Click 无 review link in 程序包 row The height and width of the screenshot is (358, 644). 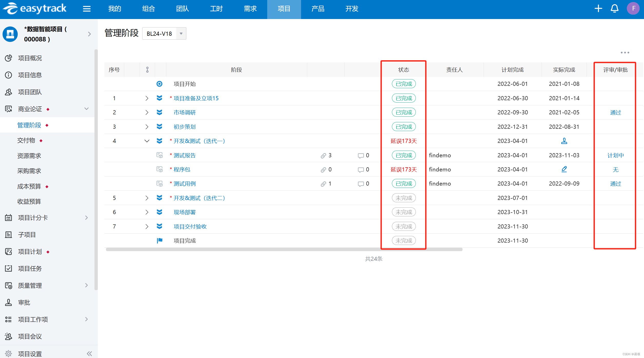tap(616, 170)
